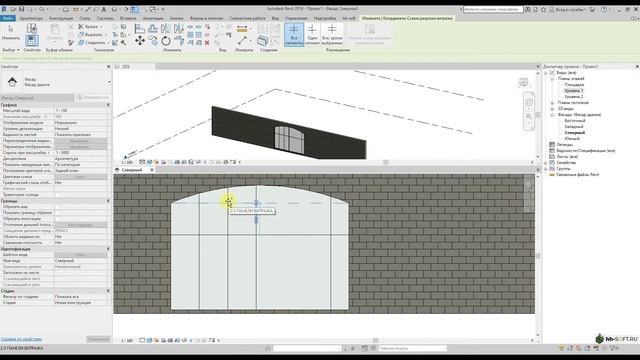Open the File tab
This screenshot has width=640, height=360.
pyautogui.click(x=8, y=18)
